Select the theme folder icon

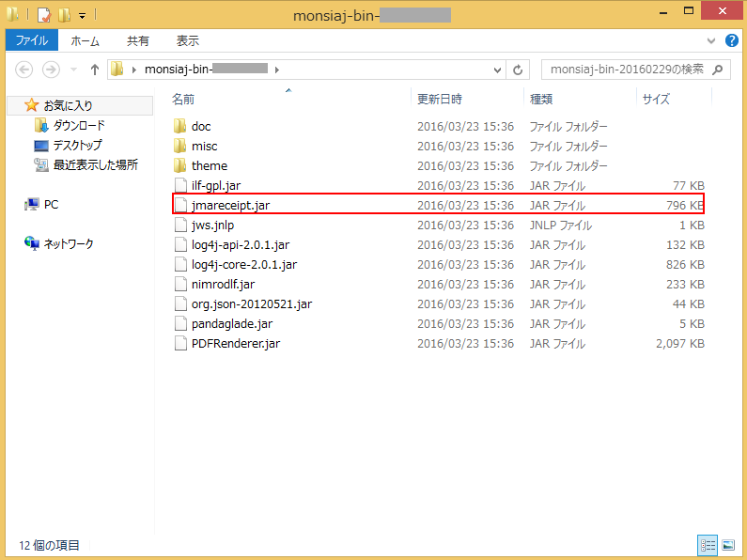click(x=180, y=165)
